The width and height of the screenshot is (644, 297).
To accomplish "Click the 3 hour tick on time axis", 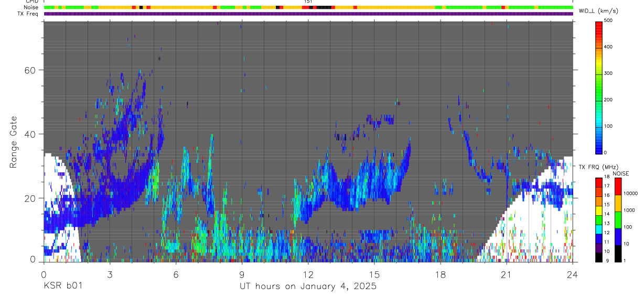I will pyautogui.click(x=110, y=274).
